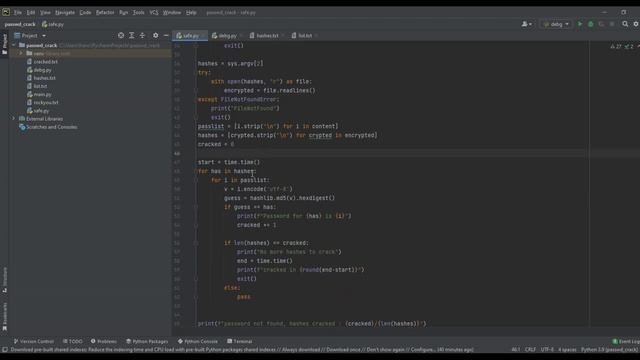Image resolution: width=640 pixels, height=360 pixels.
Task: Open the Event Log
Action: (626, 341)
